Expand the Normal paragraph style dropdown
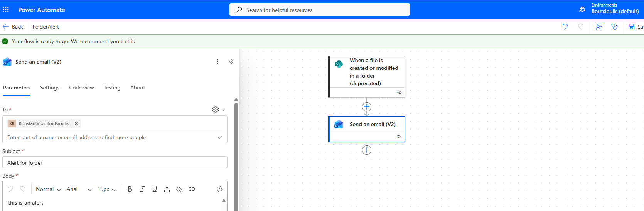 click(x=48, y=189)
